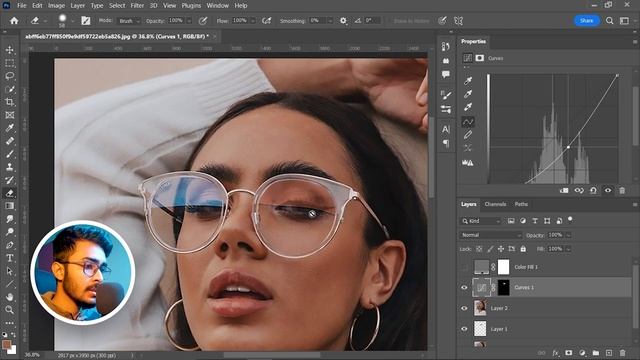Toggle lock transparent pixels
Image resolution: width=640 pixels, height=360 pixels.
click(479, 249)
